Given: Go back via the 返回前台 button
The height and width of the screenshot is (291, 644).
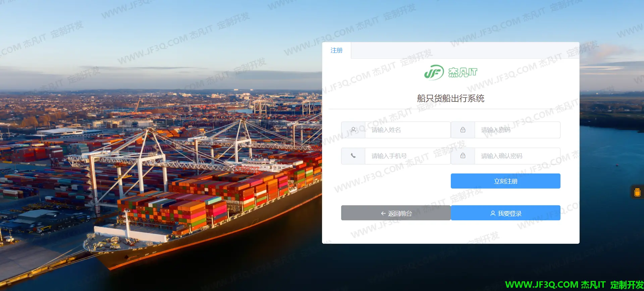Looking at the screenshot, I should click(396, 213).
